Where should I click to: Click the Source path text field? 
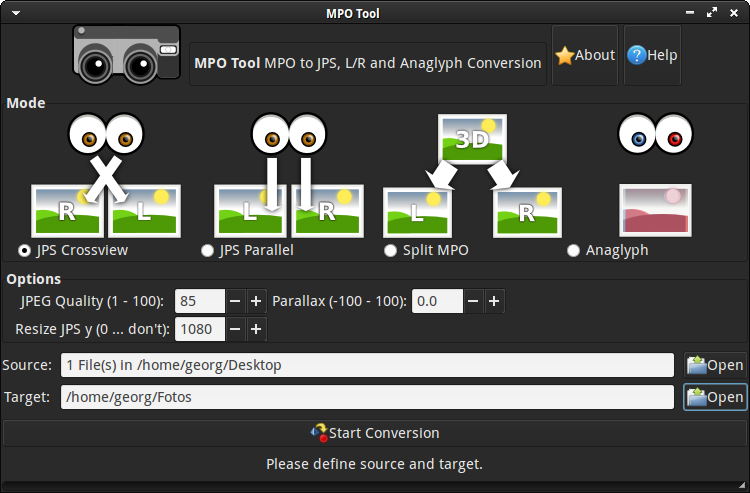(366, 365)
